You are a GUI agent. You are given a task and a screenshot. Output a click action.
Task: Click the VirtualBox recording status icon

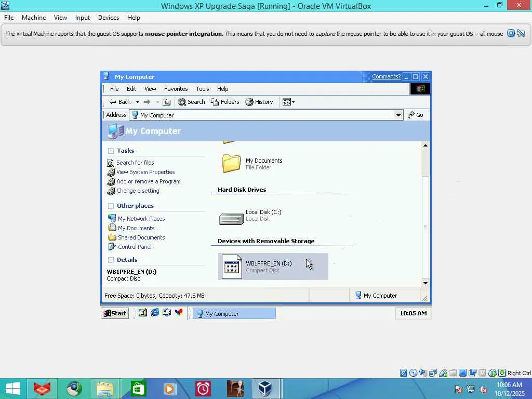[x=472, y=373]
